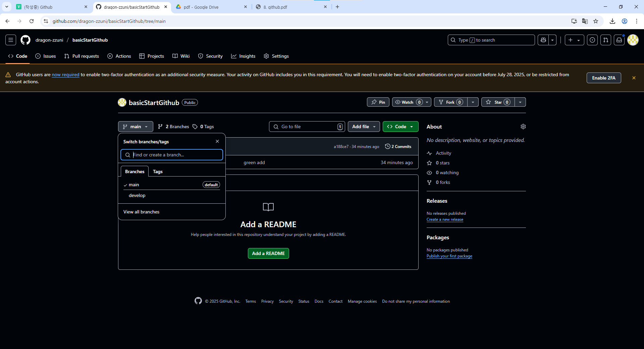Open the Issues shortcut icon in header
Image resolution: width=644 pixels, height=349 pixels.
tap(592, 40)
